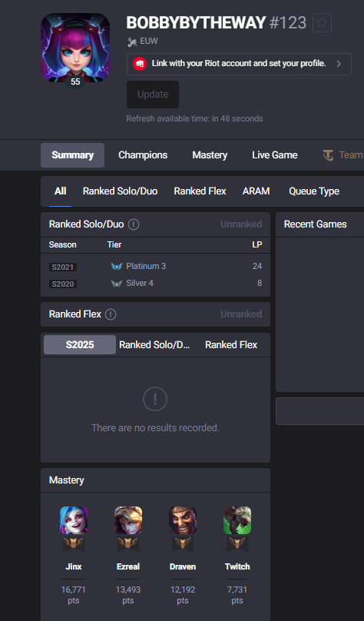Viewport: 364px width, 621px height.
Task: Click the S2021 season badge
Action: (x=63, y=267)
